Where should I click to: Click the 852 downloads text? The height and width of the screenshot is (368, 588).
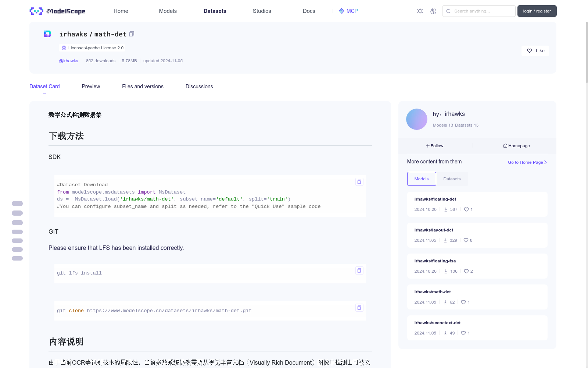pyautogui.click(x=101, y=61)
